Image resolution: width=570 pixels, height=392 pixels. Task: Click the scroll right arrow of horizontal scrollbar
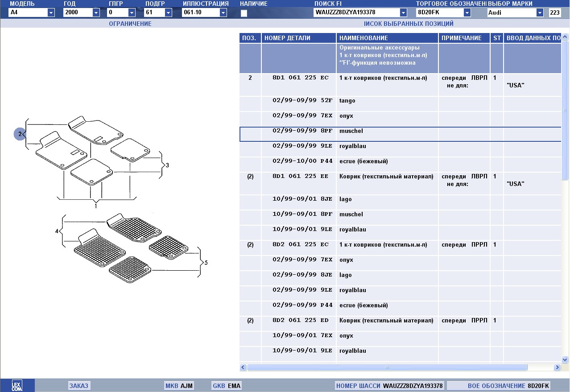click(x=557, y=367)
